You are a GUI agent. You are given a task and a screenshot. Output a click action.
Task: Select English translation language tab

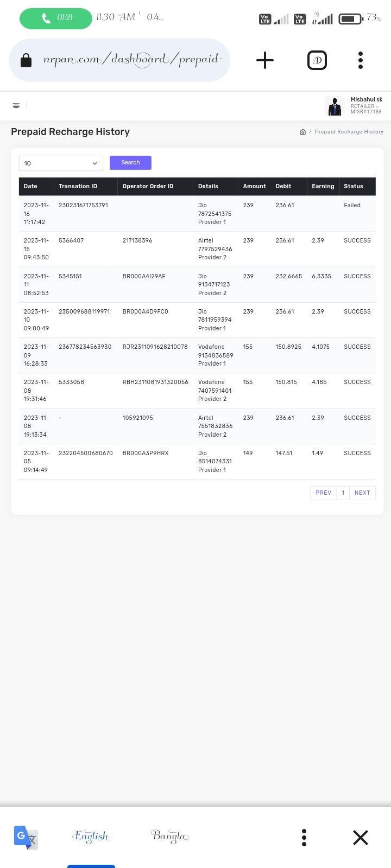click(91, 836)
